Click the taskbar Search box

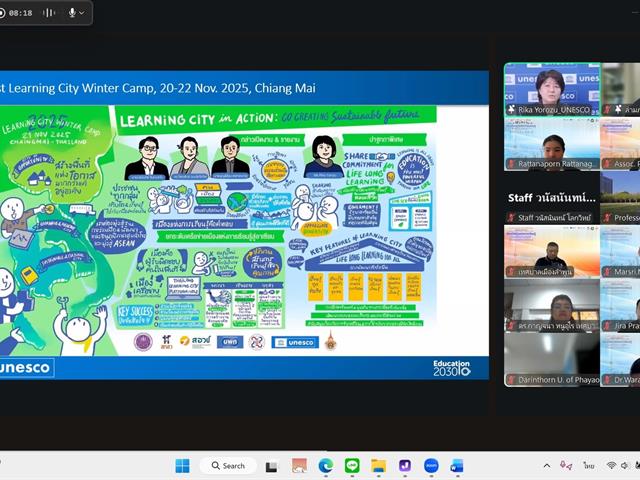tap(227, 466)
